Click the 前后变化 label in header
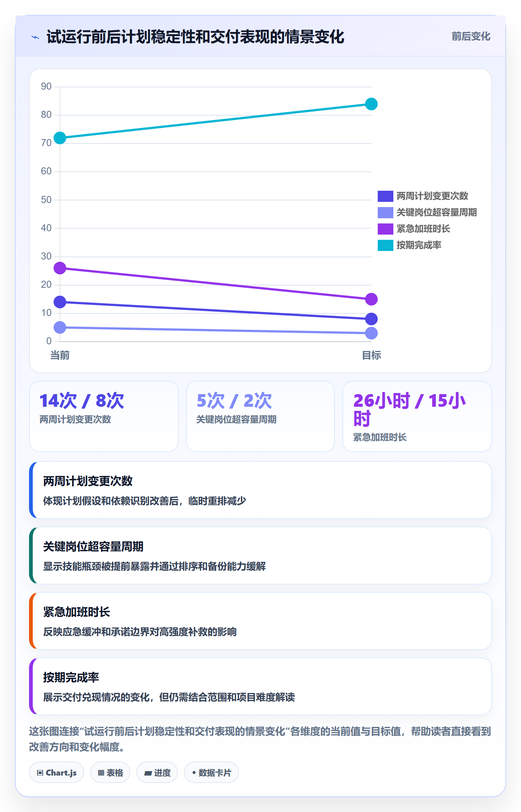 [471, 36]
